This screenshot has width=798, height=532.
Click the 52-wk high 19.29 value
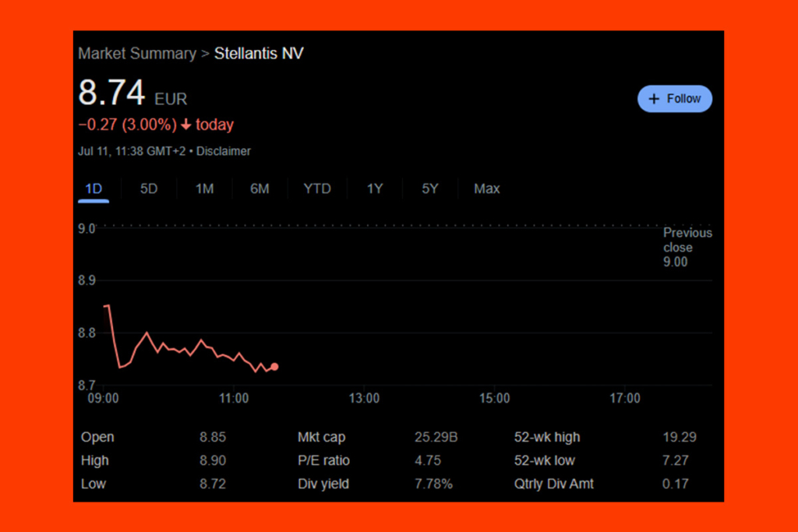pyautogui.click(x=679, y=437)
